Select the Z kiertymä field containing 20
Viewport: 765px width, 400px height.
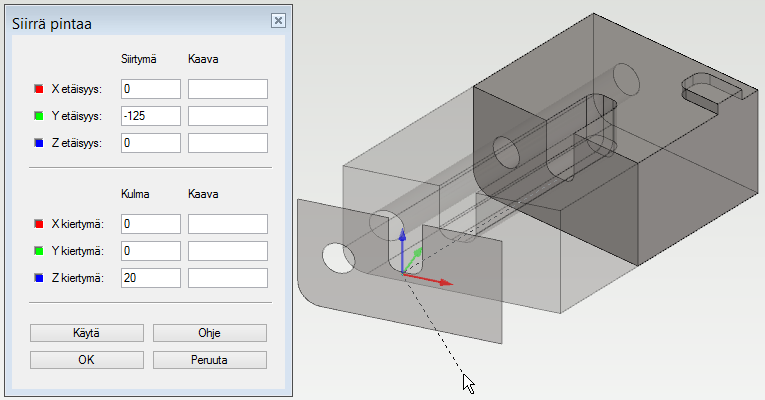(x=149, y=278)
